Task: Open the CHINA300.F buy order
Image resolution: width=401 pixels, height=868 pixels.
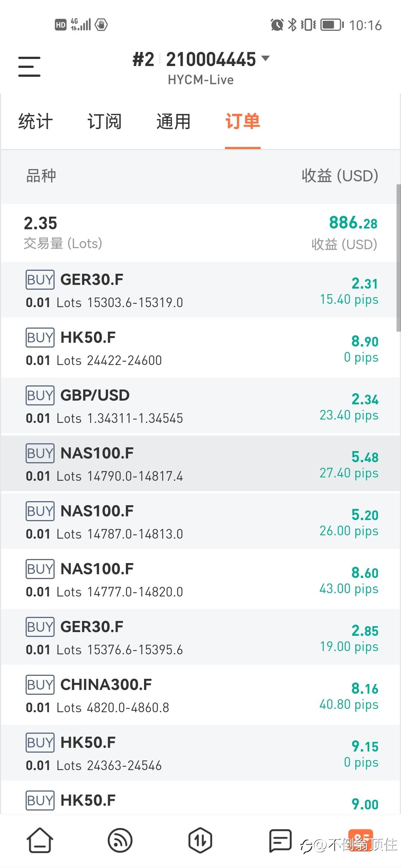Action: pos(200,696)
